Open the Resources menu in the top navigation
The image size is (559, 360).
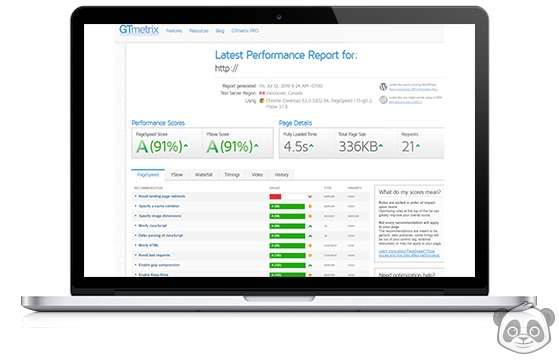tap(199, 31)
